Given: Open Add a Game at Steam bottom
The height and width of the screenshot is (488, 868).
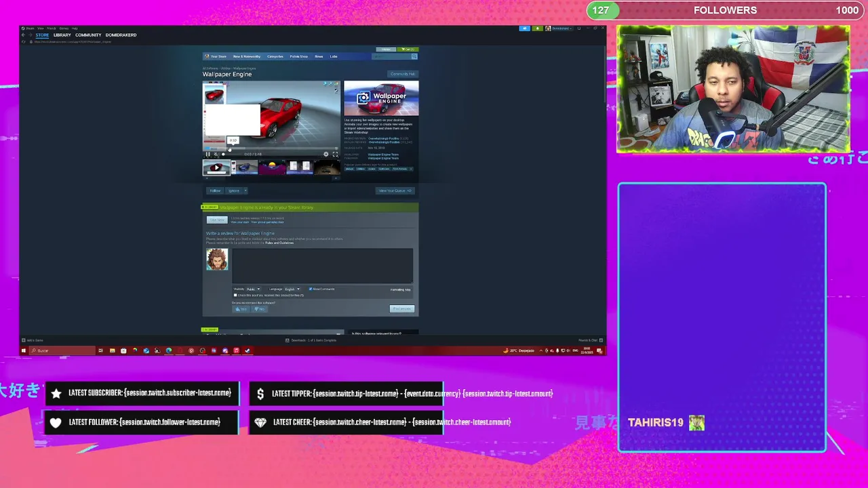Looking at the screenshot, I should click(33, 340).
